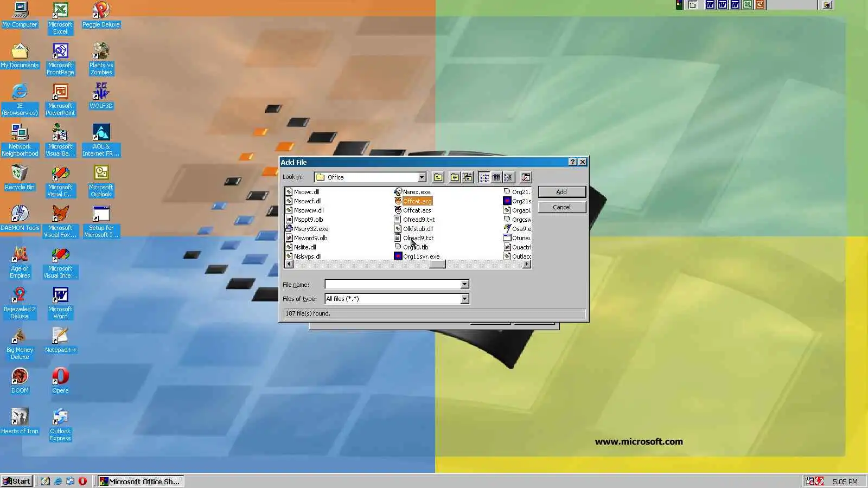Select the Bejeweled 2 Deluxe desktop icon
Viewport: 868px width, 488px height.
click(x=20, y=303)
